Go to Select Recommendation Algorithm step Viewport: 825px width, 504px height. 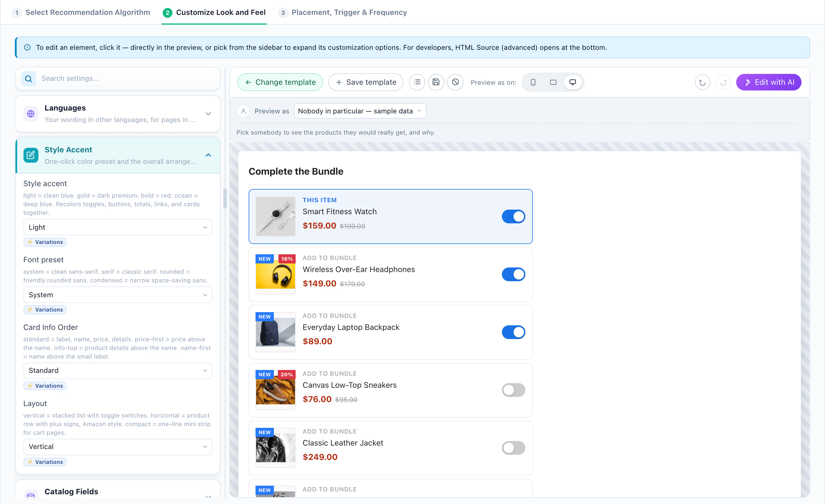click(81, 12)
